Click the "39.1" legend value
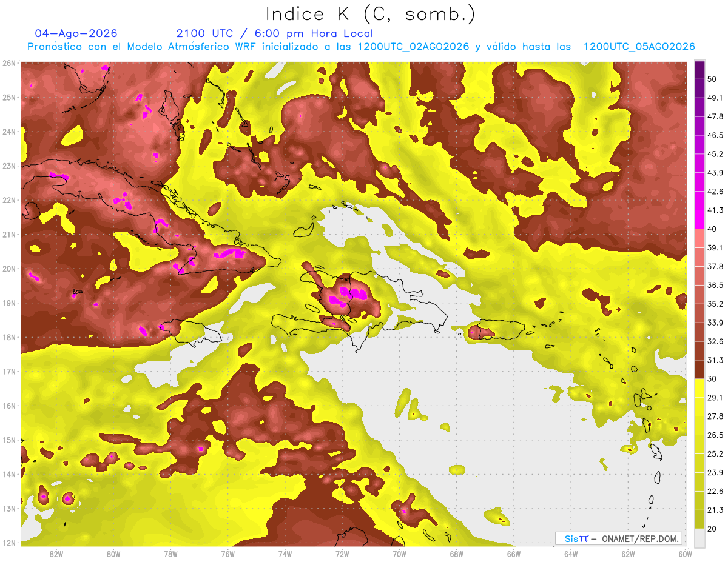The image size is (728, 562). coord(715,247)
